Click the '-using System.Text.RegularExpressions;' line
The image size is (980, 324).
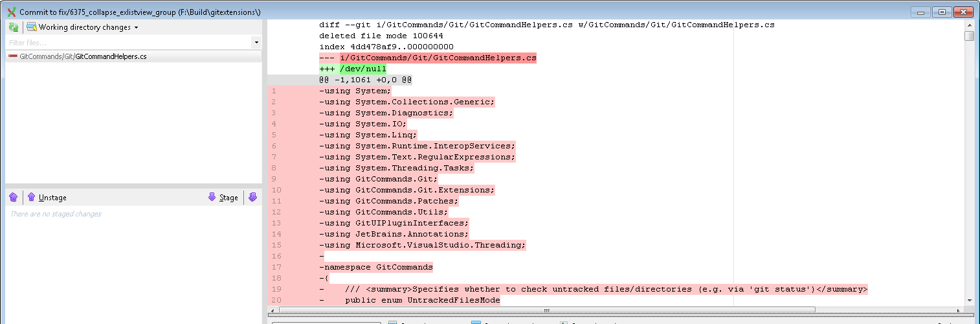click(x=418, y=157)
